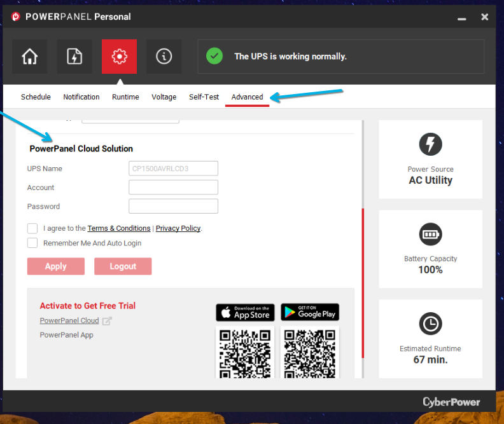Open the Information about icon

coord(164,57)
